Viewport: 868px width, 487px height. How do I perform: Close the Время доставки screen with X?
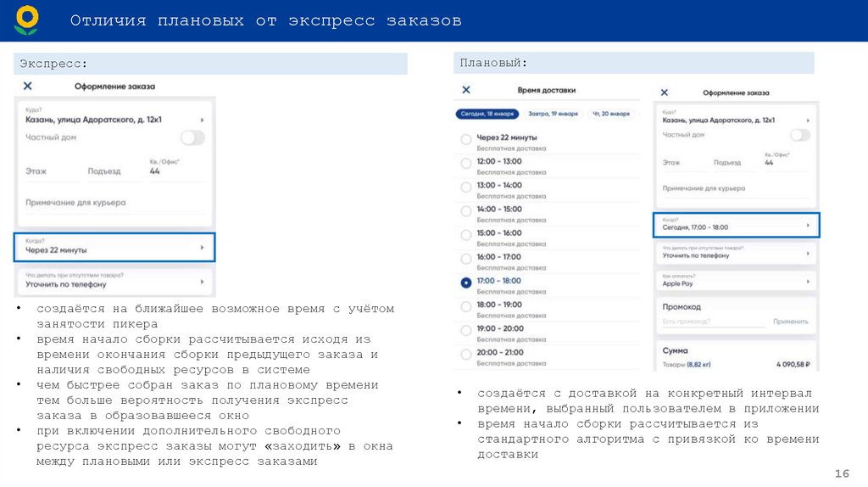(465, 89)
